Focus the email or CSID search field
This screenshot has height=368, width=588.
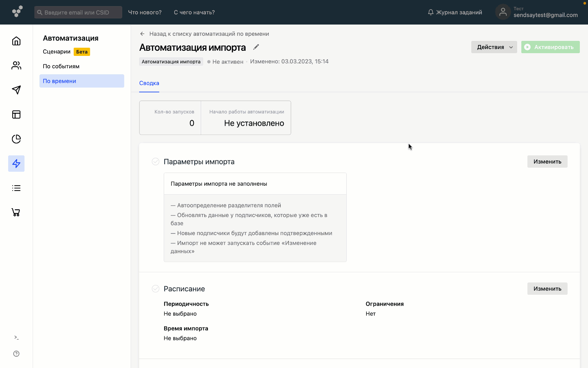[x=78, y=12]
